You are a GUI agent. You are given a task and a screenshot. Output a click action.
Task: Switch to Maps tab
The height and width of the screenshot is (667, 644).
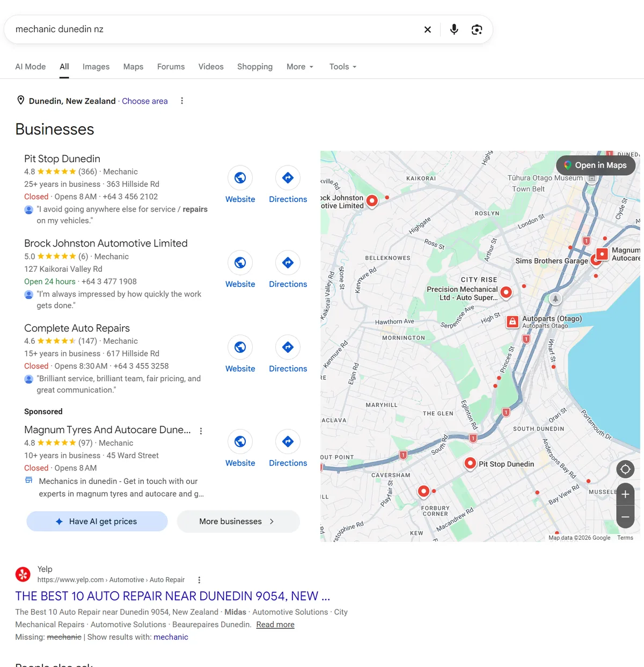pyautogui.click(x=133, y=67)
